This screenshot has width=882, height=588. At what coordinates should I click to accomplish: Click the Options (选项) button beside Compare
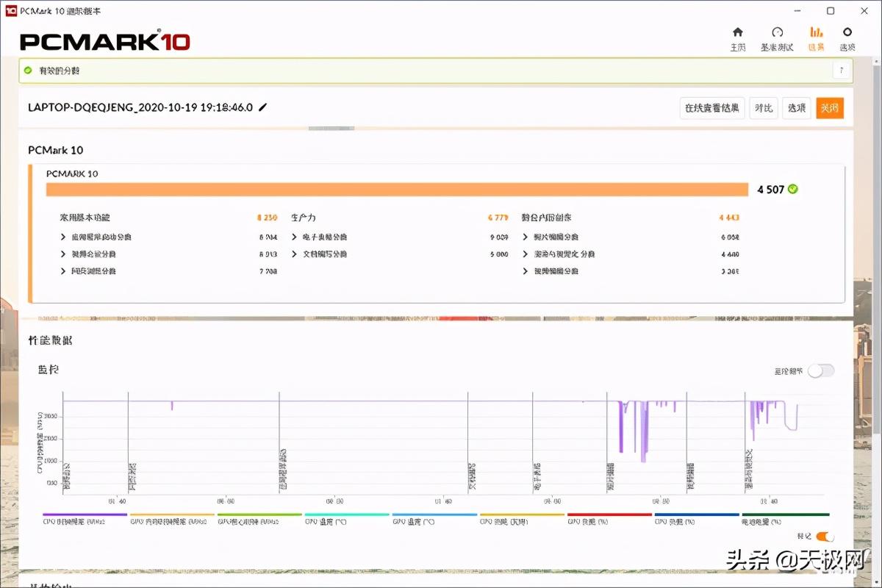797,108
